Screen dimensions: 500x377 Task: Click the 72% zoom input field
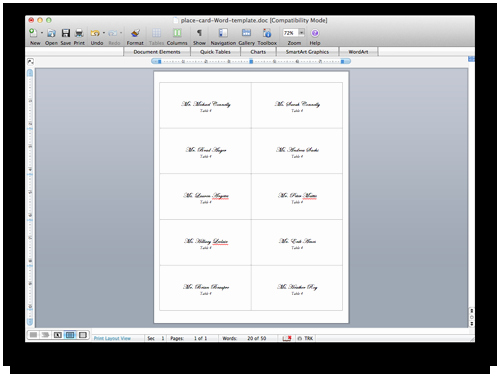tap(290, 33)
